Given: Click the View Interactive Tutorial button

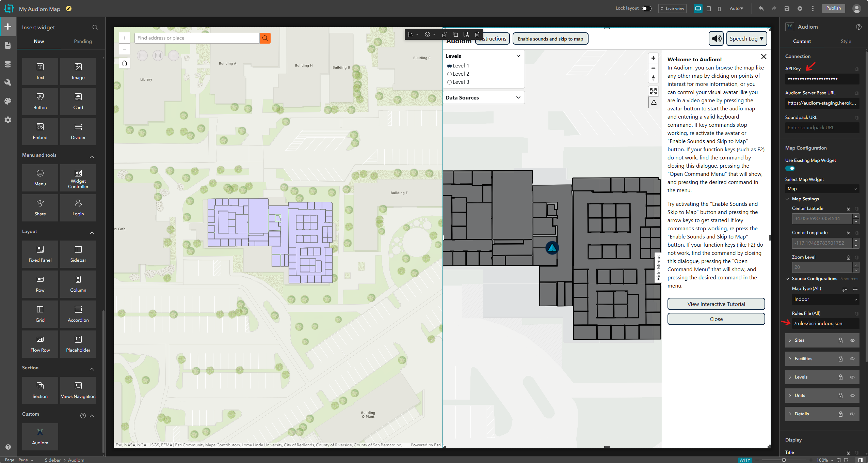Looking at the screenshot, I should (x=716, y=304).
